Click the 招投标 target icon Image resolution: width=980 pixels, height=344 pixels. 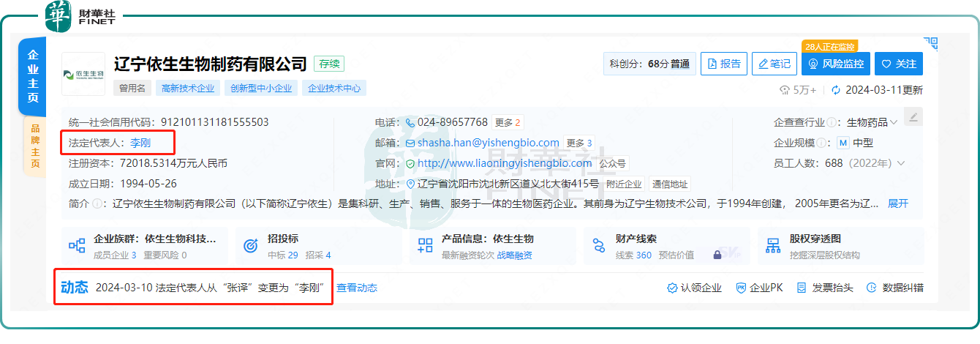(x=251, y=246)
